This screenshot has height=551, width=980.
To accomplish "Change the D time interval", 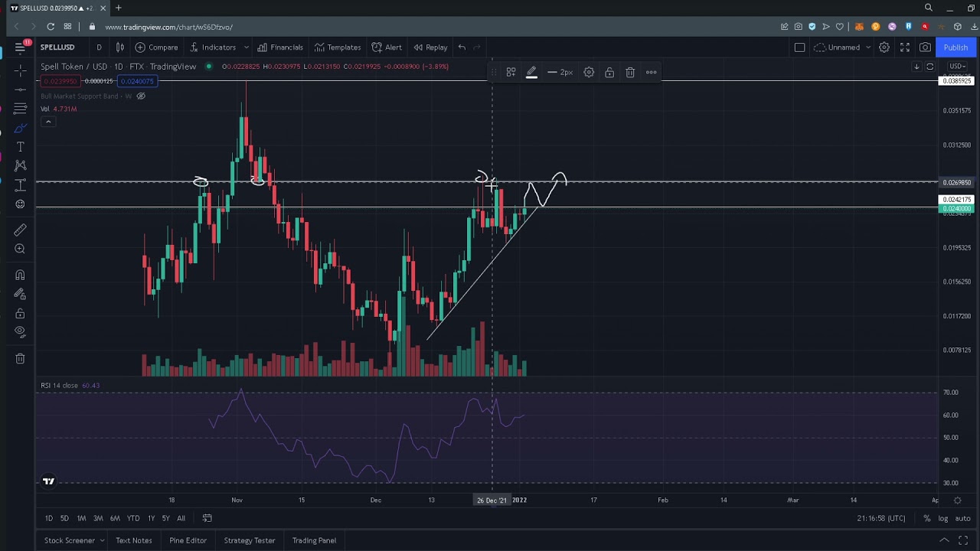I will 99,47.
